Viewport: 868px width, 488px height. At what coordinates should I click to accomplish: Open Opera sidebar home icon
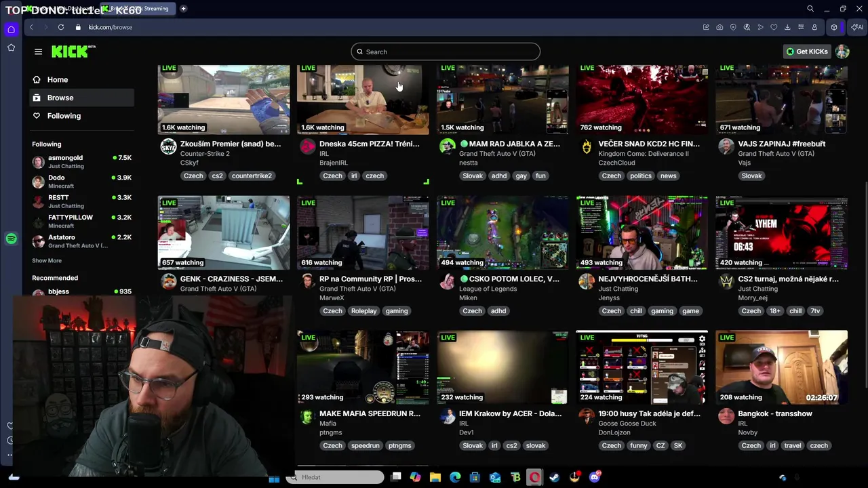pos(11,29)
